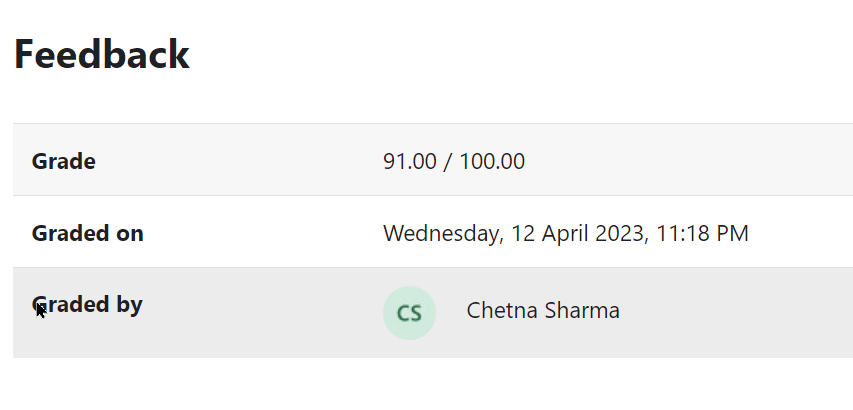Select the word Wednesday in the date
Screen dimensions: 853x410
[x=441, y=234]
